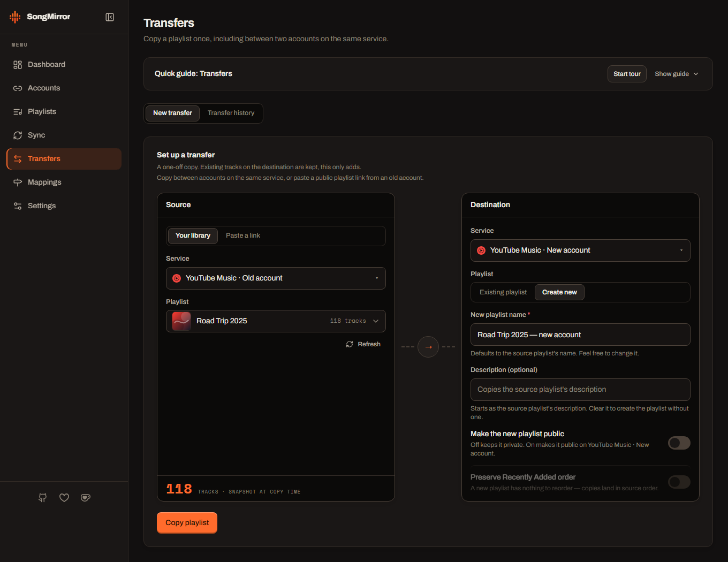Open Playlists from the sidebar icon

pyautogui.click(x=18, y=112)
